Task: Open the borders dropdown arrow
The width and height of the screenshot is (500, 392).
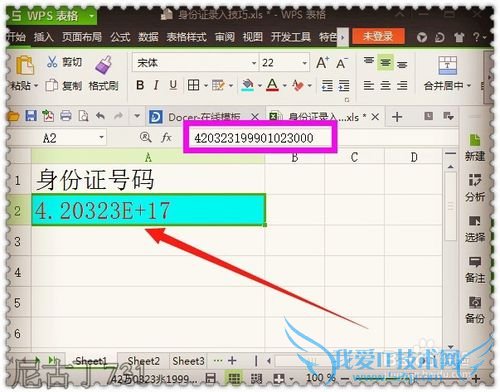Action: click(x=206, y=86)
